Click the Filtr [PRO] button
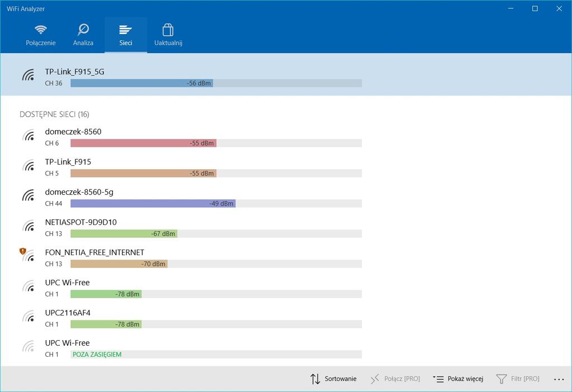Viewport: 572px width, 392px height. [x=517, y=379]
